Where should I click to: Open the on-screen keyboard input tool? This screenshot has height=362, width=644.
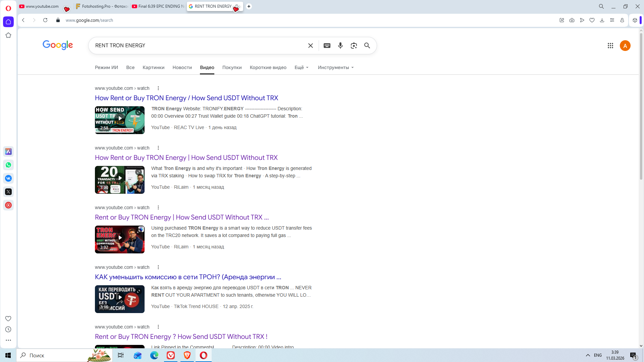(x=327, y=46)
